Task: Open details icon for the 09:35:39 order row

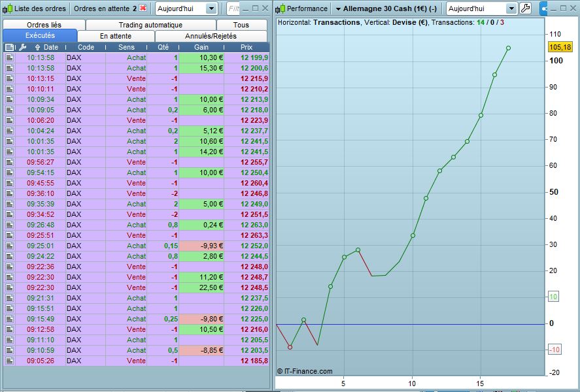Action: [x=9, y=204]
